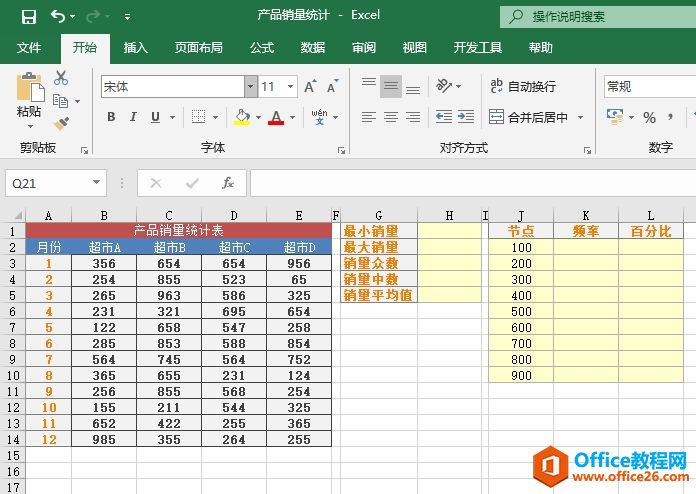Apply Percent Style icon

(649, 118)
